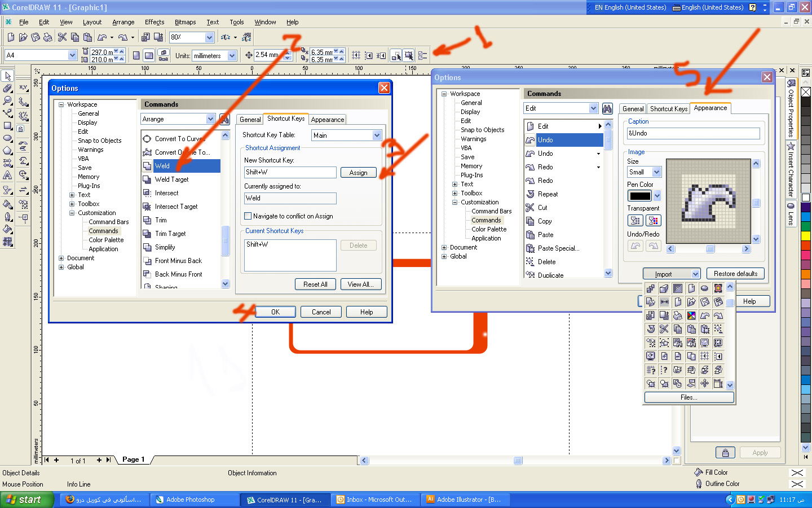Open the Arrange command category dropdown
Viewport: 812px width, 508px height.
click(210, 119)
